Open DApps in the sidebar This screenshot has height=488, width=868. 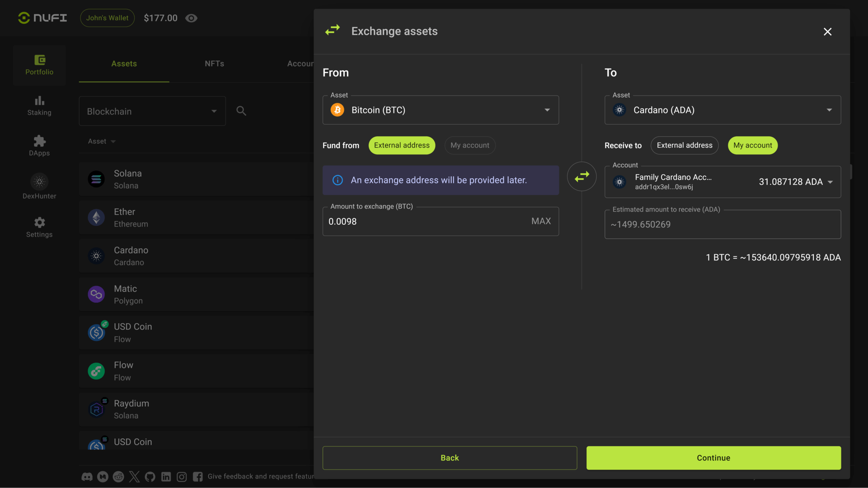pyautogui.click(x=39, y=146)
